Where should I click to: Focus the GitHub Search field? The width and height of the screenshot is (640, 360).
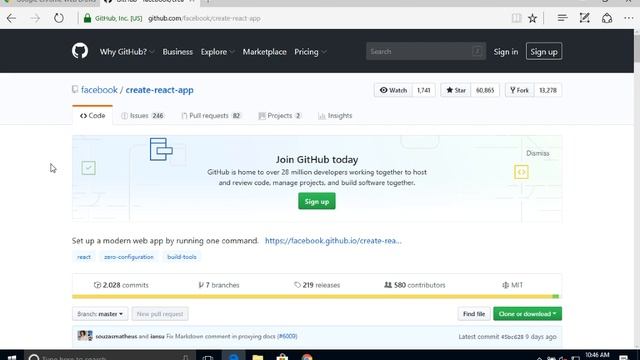426,51
